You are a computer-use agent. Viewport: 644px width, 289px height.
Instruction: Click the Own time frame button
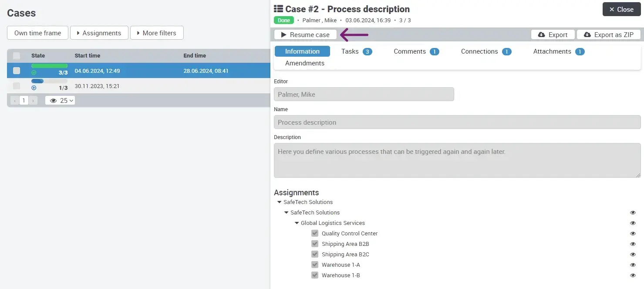[x=37, y=33]
